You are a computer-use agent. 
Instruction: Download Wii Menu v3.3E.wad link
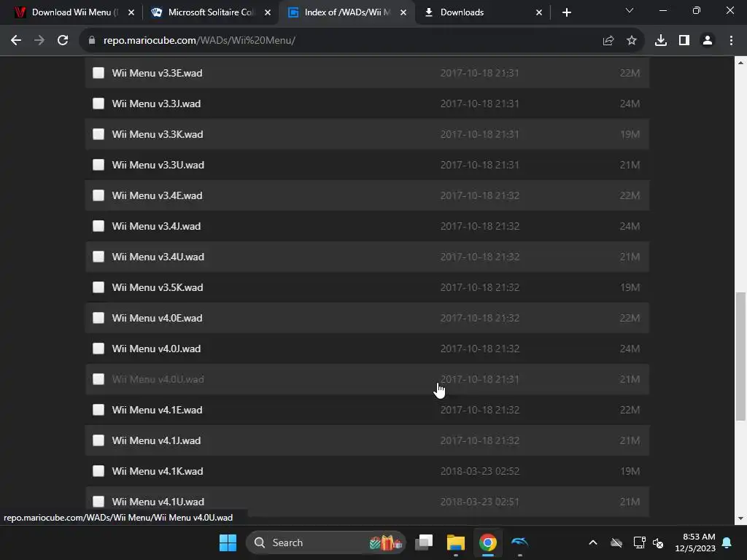[158, 73]
